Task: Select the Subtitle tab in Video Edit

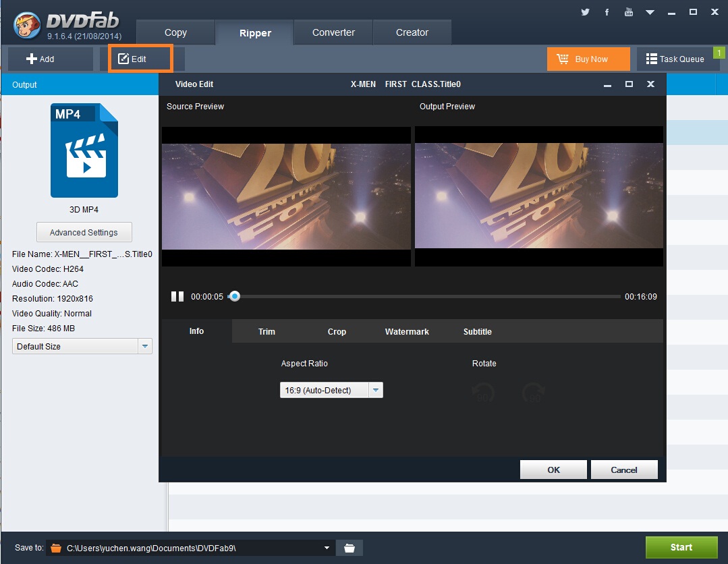Action: click(x=477, y=331)
